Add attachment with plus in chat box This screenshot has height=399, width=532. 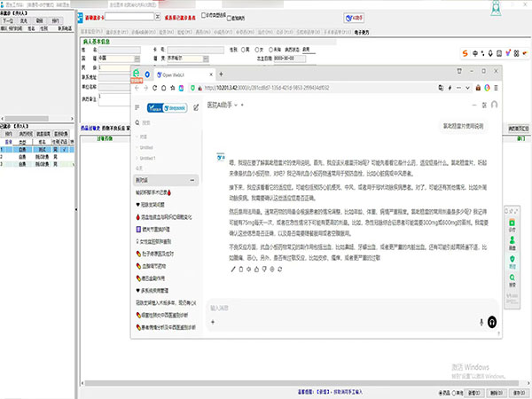coord(213,322)
